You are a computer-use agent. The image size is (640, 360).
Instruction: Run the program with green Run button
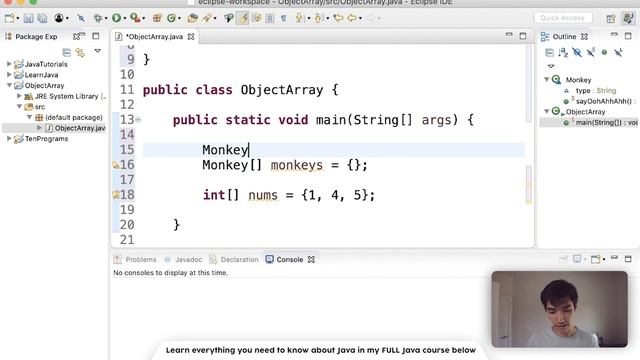click(x=116, y=18)
